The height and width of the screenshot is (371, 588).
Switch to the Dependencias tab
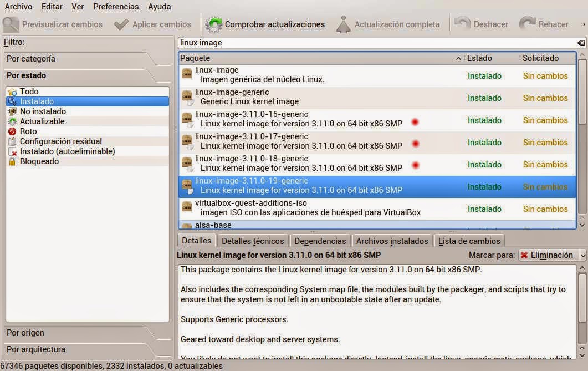(x=320, y=241)
